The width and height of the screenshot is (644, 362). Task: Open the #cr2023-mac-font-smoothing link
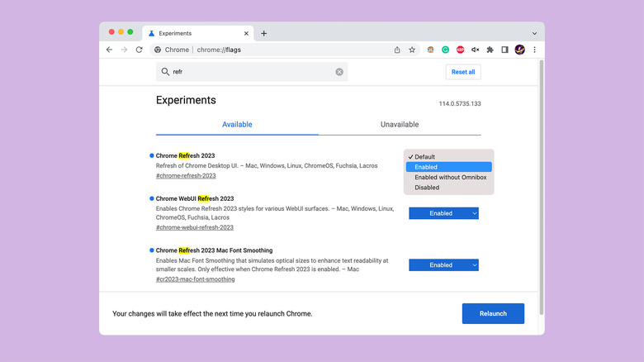[195, 279]
